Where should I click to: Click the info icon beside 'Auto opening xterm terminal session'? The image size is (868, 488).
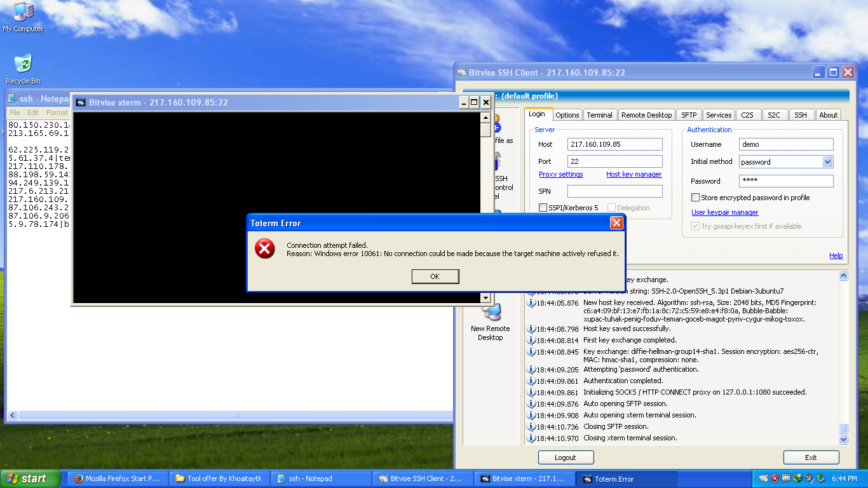pos(532,416)
